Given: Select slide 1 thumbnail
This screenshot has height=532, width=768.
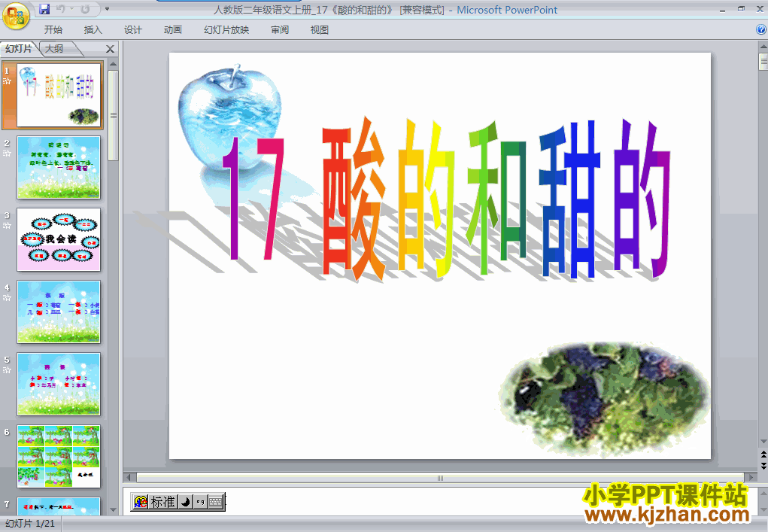Looking at the screenshot, I should [59, 95].
